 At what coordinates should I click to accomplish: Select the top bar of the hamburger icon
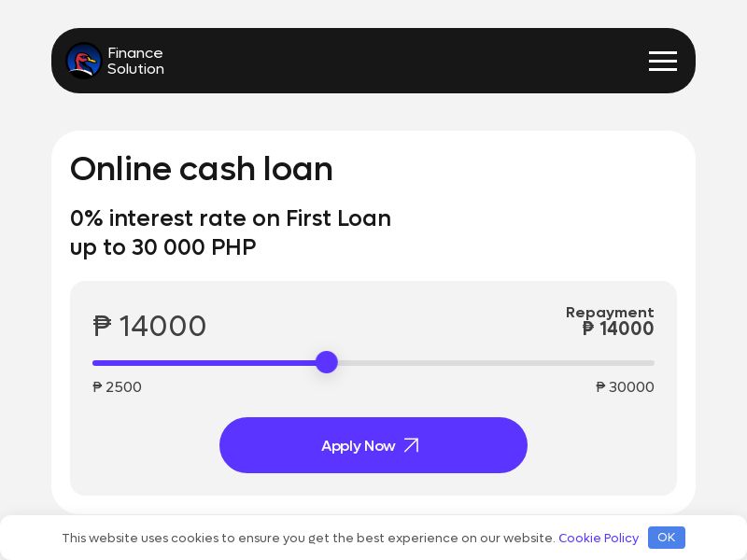[x=663, y=53]
